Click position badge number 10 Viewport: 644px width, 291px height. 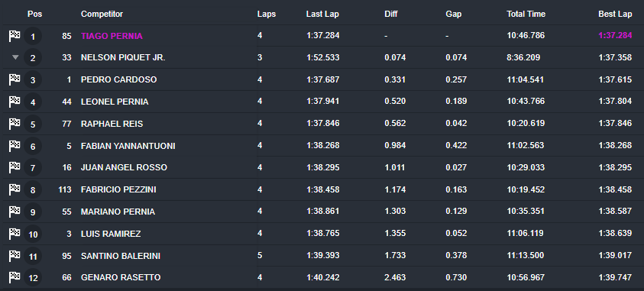pyautogui.click(x=33, y=234)
